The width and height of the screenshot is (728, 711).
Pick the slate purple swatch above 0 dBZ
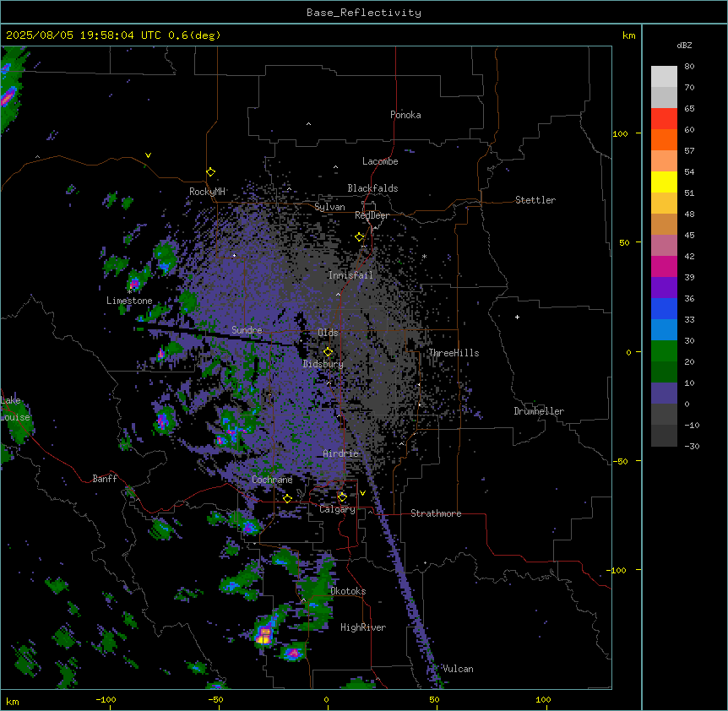[664, 393]
